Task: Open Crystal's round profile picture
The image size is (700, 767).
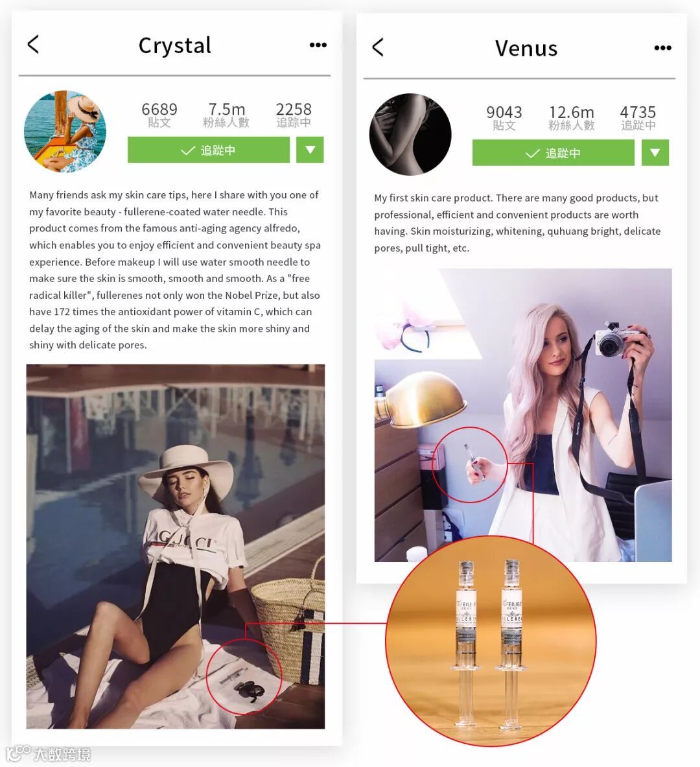Action: tap(65, 131)
